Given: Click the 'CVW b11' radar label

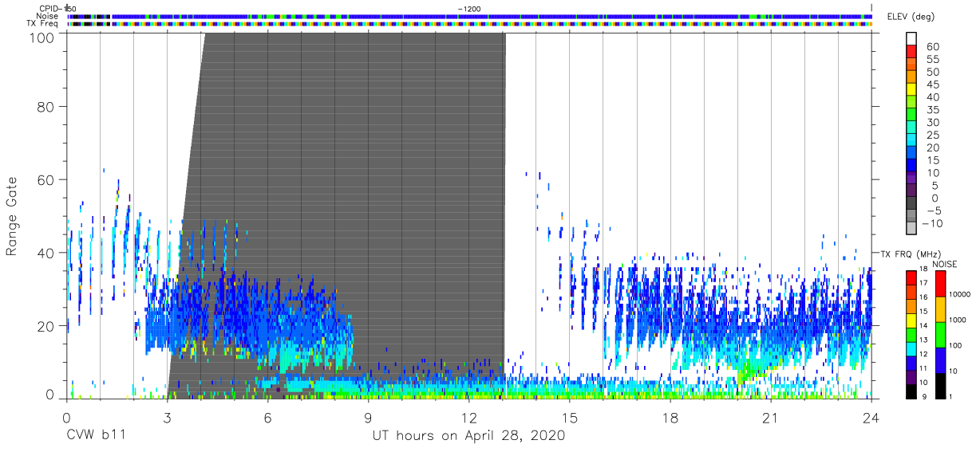Looking at the screenshot, I should [x=97, y=436].
